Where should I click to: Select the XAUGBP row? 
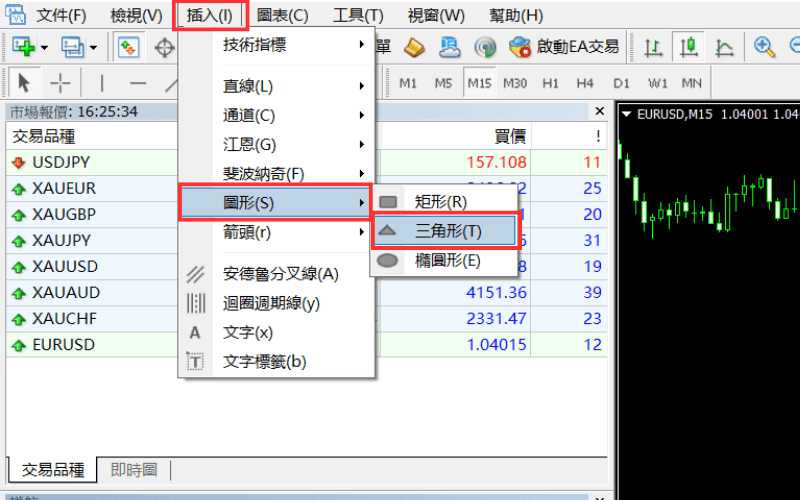click(x=306, y=214)
